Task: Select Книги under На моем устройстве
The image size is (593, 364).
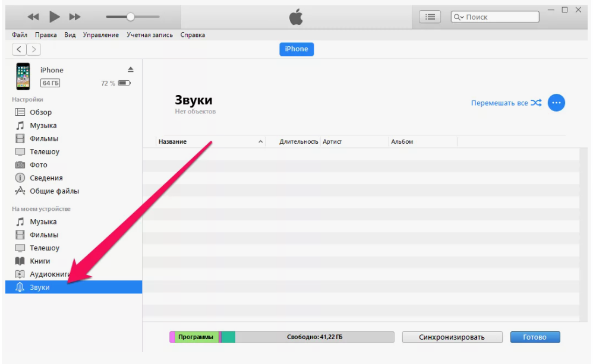Action: click(x=40, y=261)
